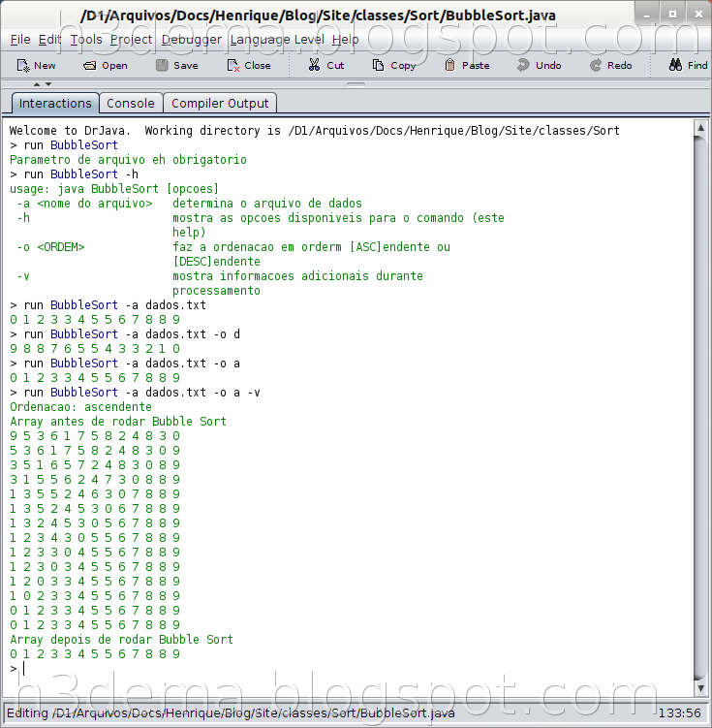Redo the edit using the Redo icon
Viewport: 712px width, 728px height.
coord(596,65)
